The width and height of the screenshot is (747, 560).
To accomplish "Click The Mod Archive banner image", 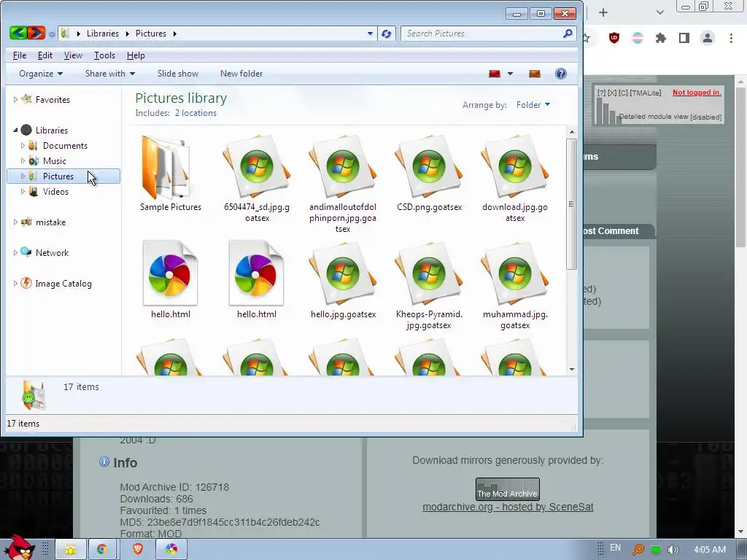I will pyautogui.click(x=508, y=489).
